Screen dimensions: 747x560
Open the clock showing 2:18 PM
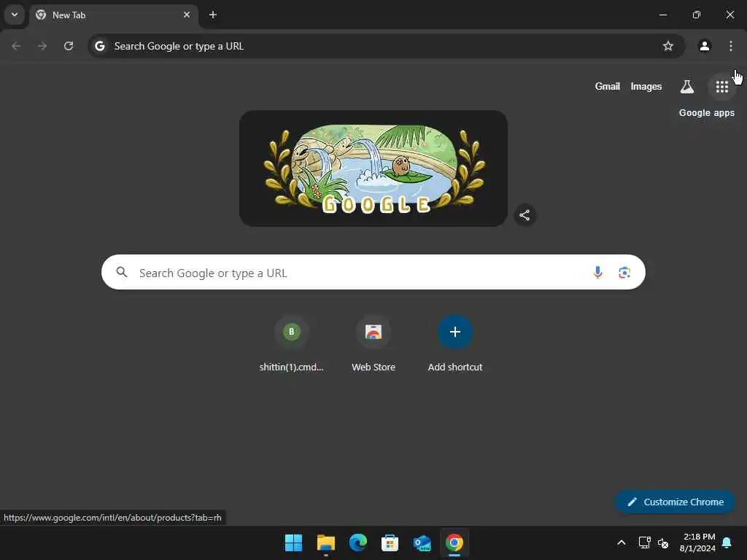pyautogui.click(x=698, y=542)
